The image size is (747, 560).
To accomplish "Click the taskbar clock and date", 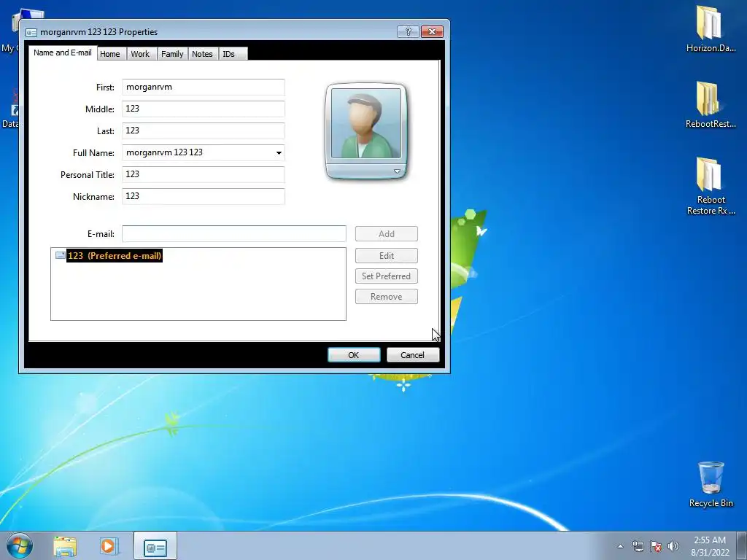I will (710, 546).
